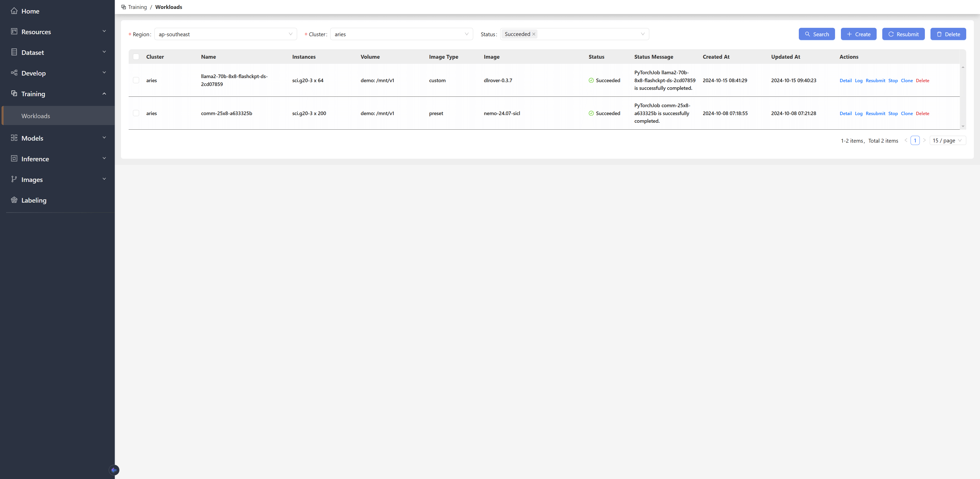
Task: Open Detail for llama2-70b-8x8-flashckpt workload
Action: point(845,80)
